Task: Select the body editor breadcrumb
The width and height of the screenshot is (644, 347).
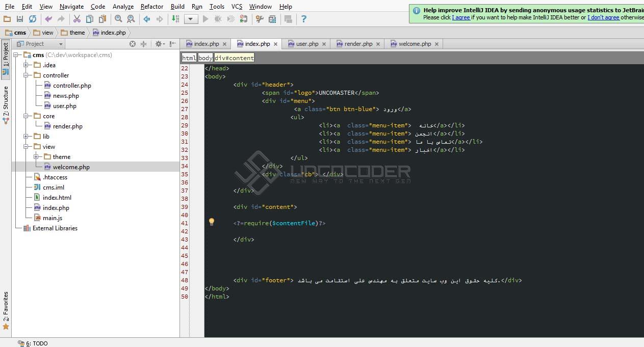Action: pyautogui.click(x=205, y=58)
